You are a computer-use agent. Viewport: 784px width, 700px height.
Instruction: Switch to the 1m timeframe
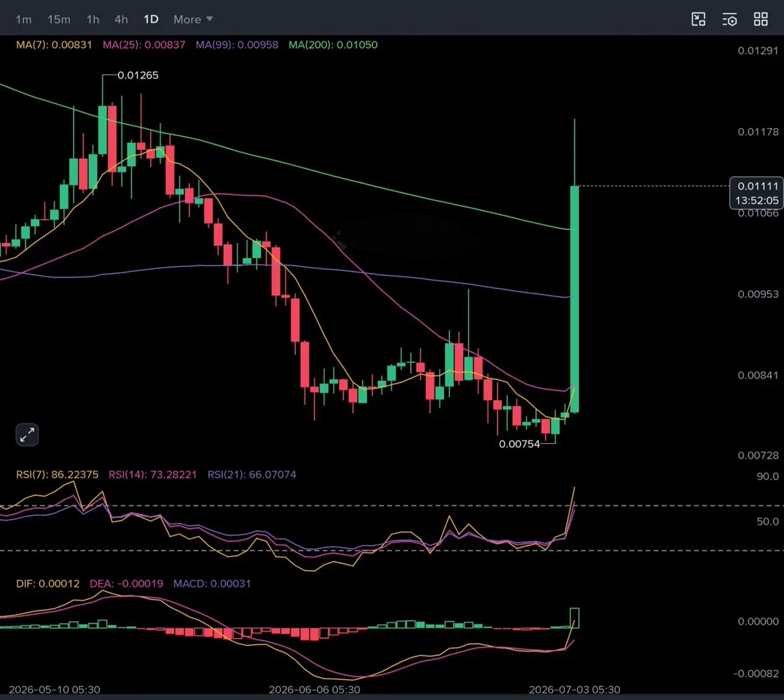click(24, 20)
